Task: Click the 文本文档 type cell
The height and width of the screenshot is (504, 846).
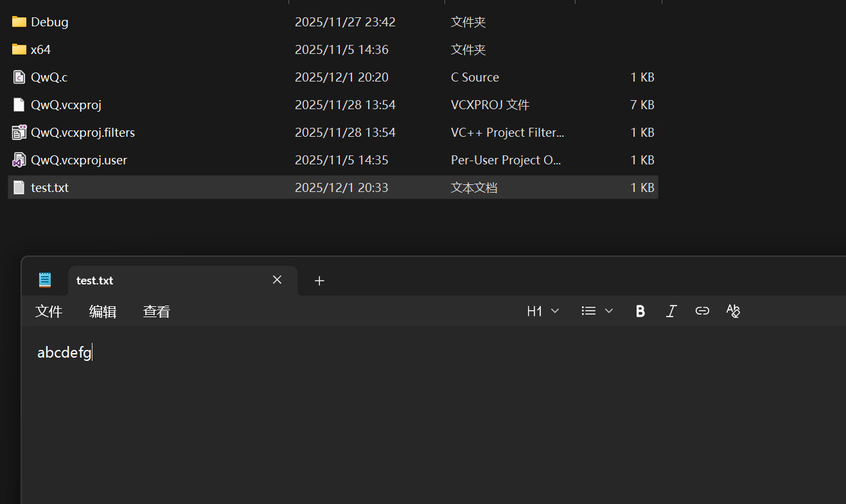Action: [x=474, y=187]
